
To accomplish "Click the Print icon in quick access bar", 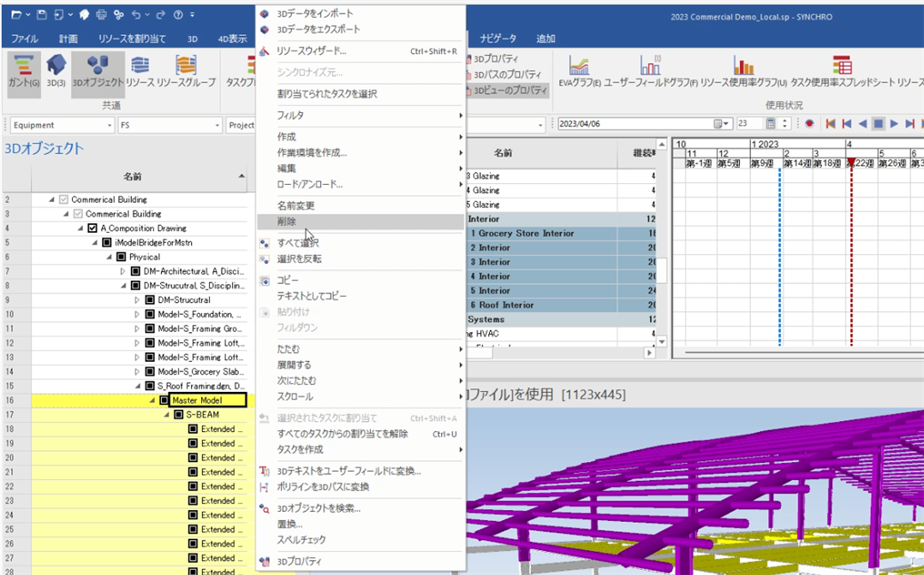I will [101, 15].
